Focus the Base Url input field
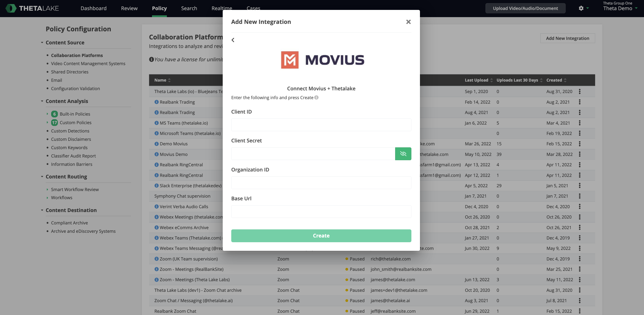This screenshot has width=644, height=315. [x=321, y=212]
